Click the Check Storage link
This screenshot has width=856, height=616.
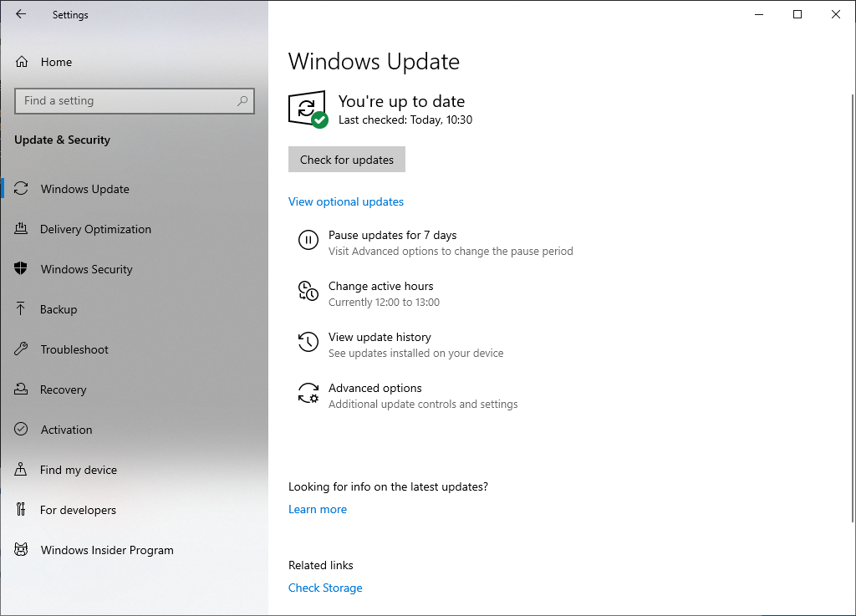325,588
